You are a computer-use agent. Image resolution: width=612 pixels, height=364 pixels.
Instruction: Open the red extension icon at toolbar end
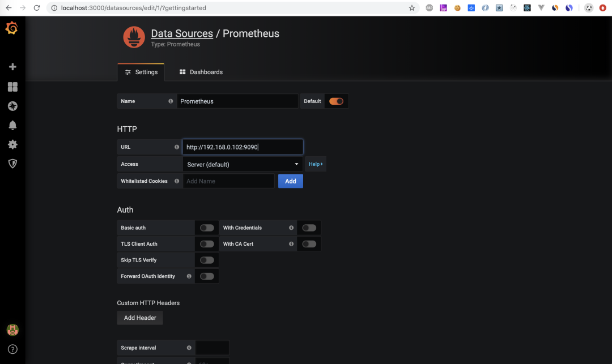click(602, 8)
